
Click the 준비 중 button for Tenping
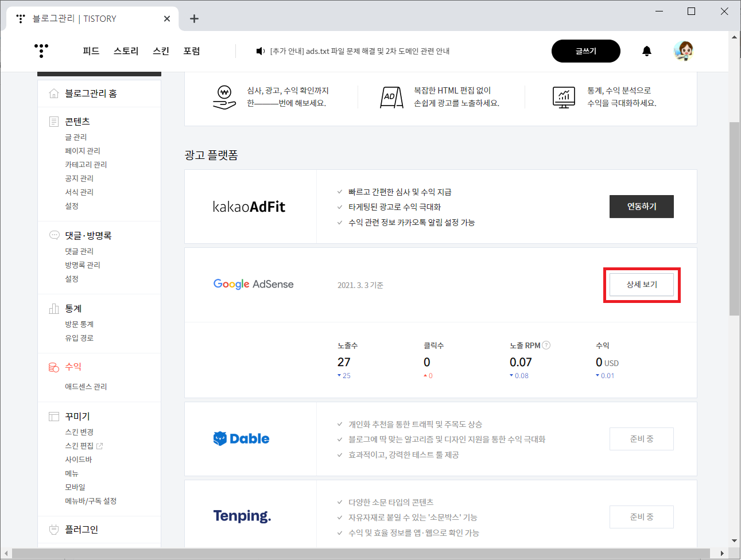tap(642, 517)
